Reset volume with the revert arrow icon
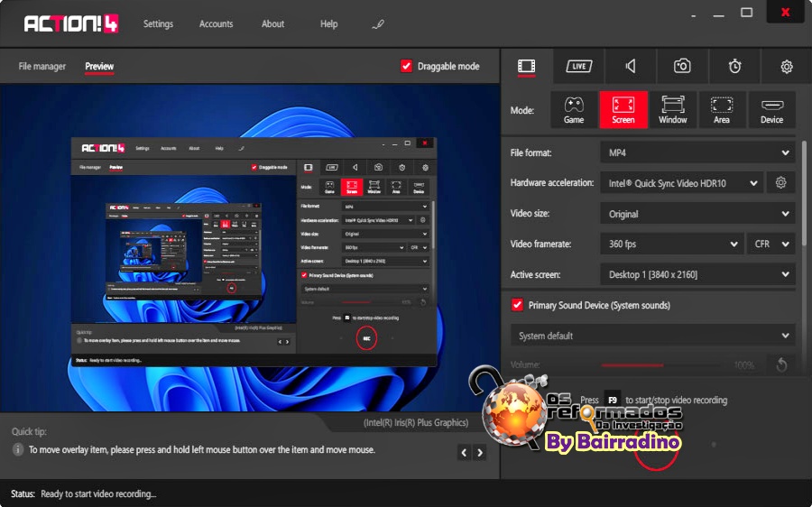Viewport: 812px width, 507px height. click(x=781, y=365)
